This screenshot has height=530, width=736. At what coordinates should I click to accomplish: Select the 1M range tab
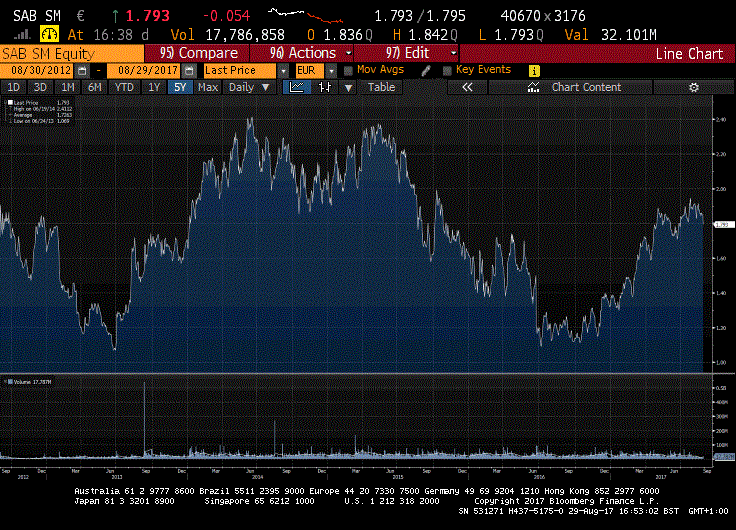[x=68, y=87]
